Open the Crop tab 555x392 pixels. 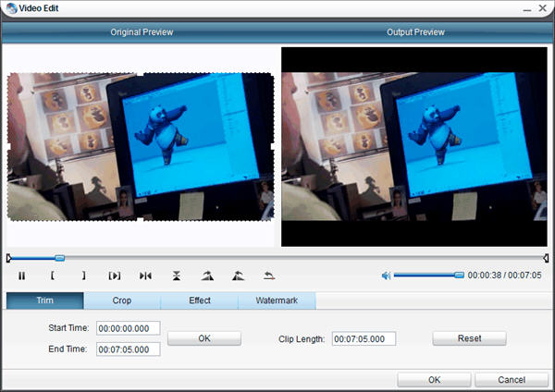[x=122, y=300]
